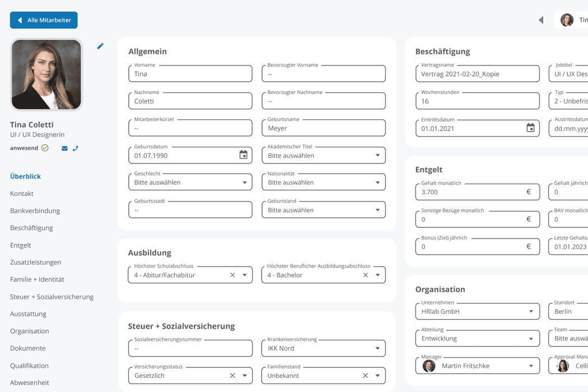The image size is (588, 392).
Task: Clear the Versicherungsstatus field using the X
Action: pyautogui.click(x=232, y=375)
